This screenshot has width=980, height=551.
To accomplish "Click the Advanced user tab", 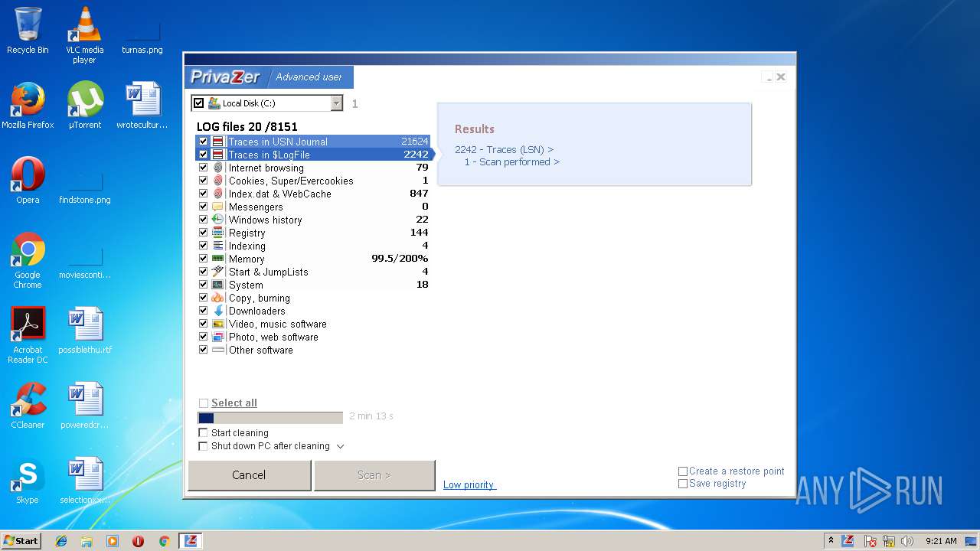I will pyautogui.click(x=309, y=77).
